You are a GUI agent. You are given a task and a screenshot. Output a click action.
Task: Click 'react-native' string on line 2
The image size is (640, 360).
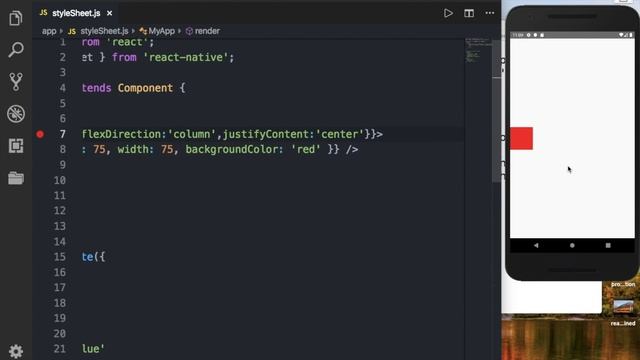point(186,58)
